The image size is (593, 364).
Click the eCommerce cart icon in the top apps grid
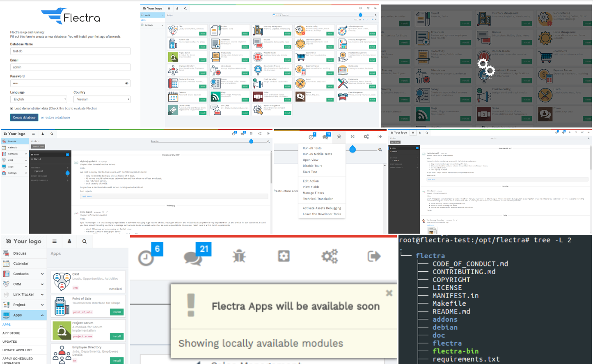point(300,57)
